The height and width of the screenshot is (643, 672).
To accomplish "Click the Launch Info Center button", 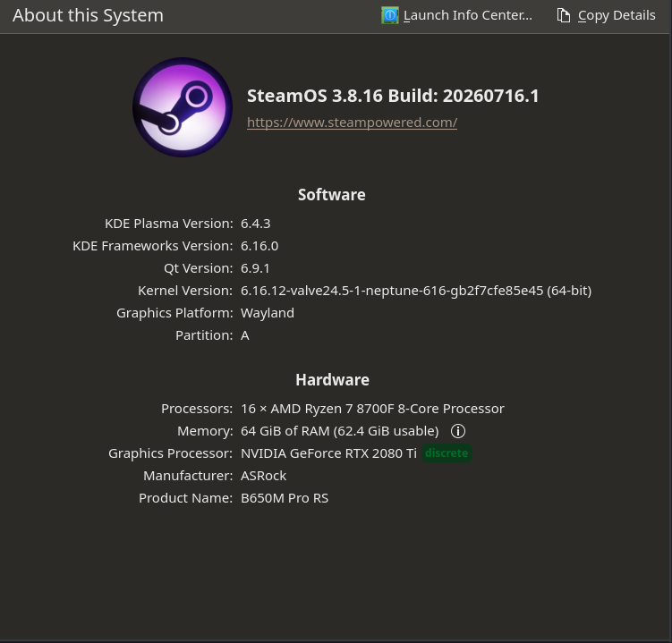I will (x=457, y=15).
